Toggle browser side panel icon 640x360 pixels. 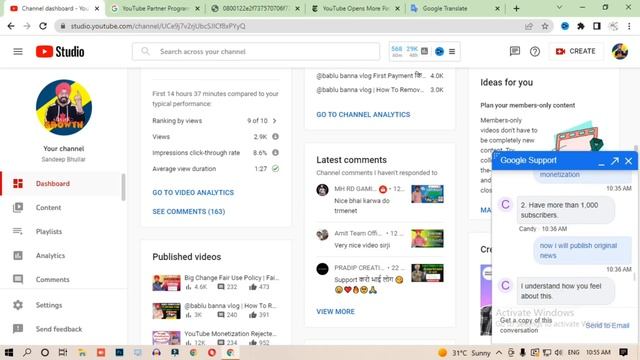(x=597, y=26)
